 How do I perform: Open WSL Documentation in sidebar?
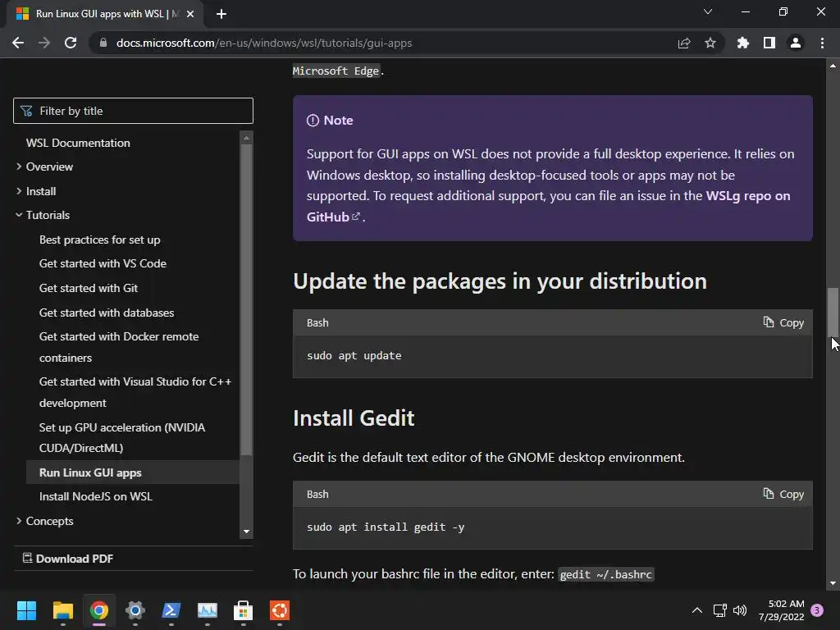(78, 143)
